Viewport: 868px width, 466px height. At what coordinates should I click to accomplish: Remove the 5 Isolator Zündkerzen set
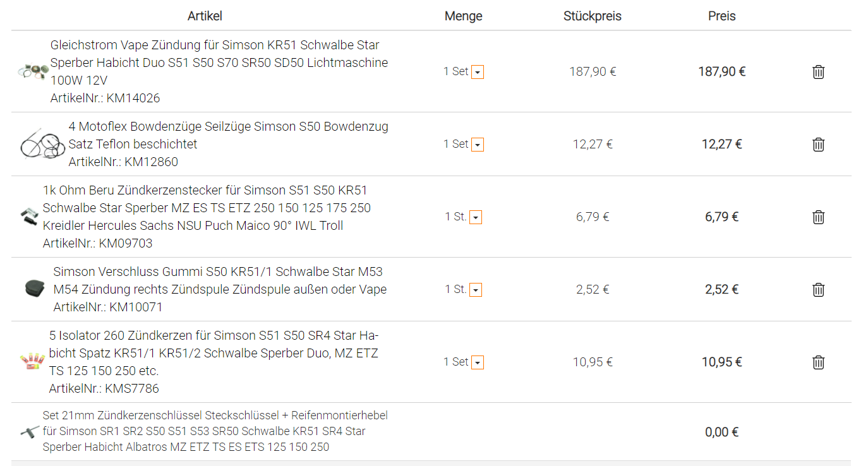818,362
